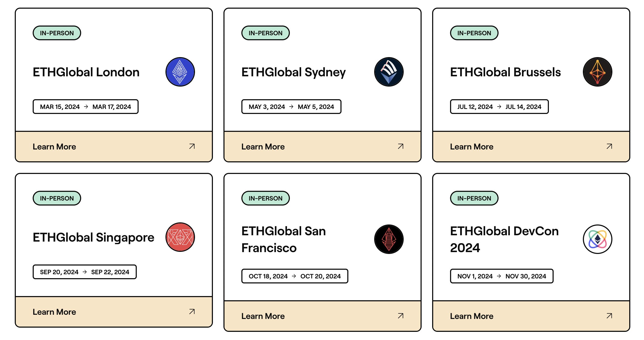Click the Oct 18–20 date range badge
The width and height of the screenshot is (644, 340).
pyautogui.click(x=295, y=276)
